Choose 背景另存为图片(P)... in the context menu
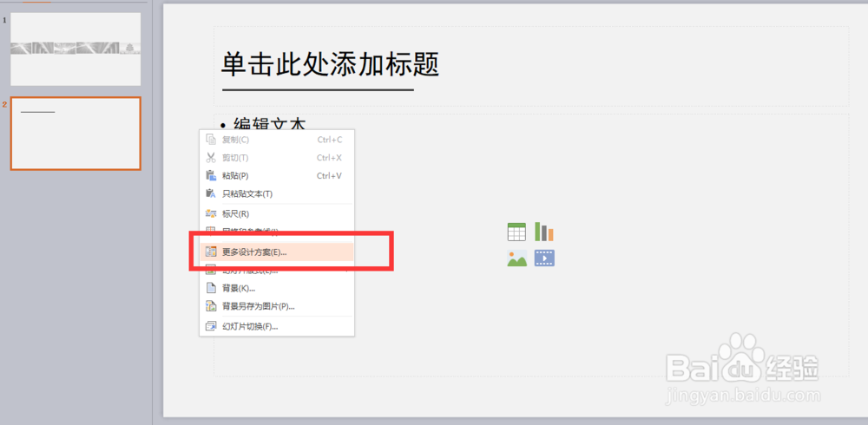The image size is (868, 425). pos(277,306)
